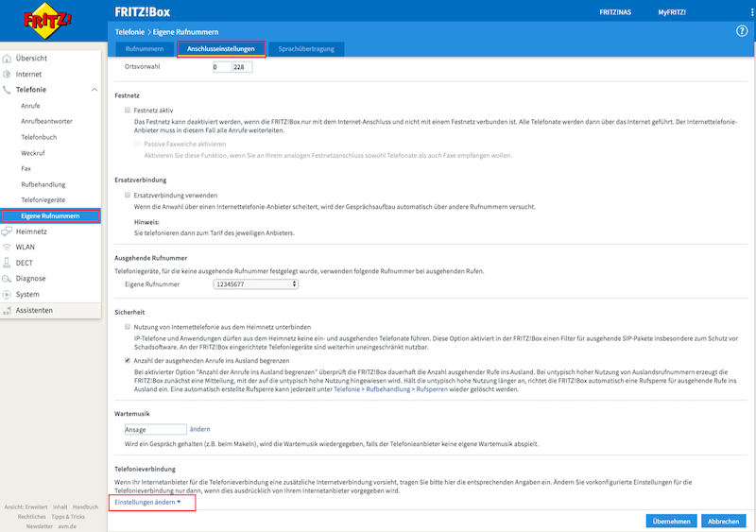
Task: Open avm.de footer link
Action: coord(67,526)
